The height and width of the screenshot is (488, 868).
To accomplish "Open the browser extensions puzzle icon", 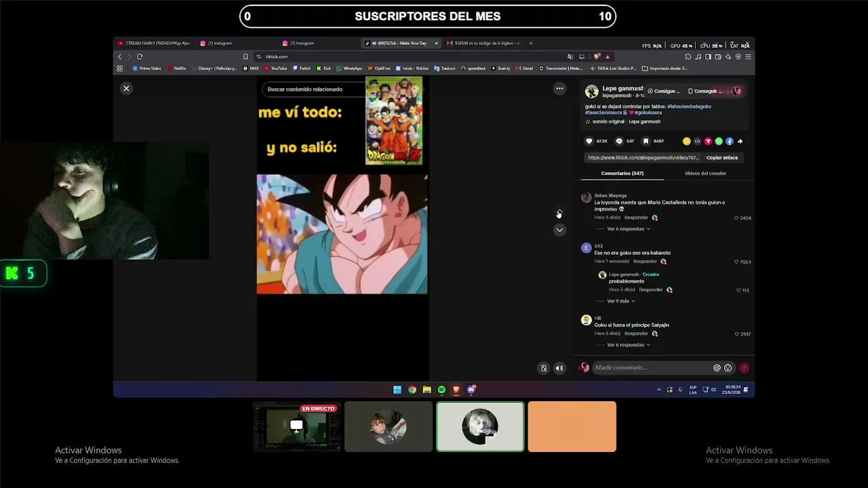I will (x=688, y=57).
